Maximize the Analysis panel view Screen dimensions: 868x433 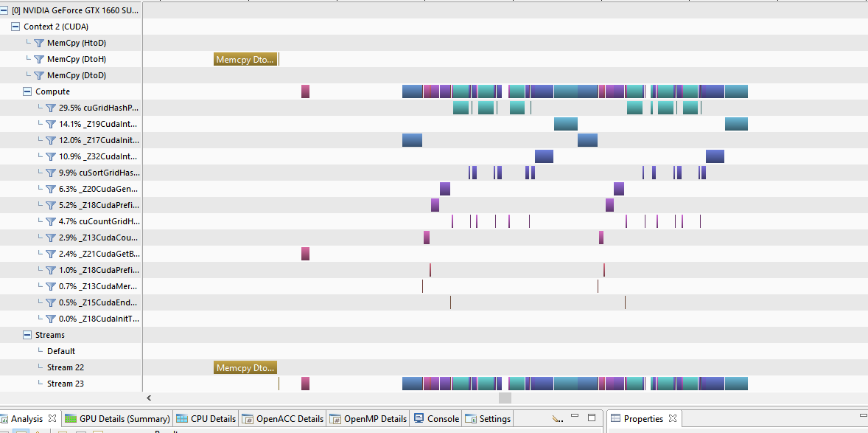click(x=591, y=418)
